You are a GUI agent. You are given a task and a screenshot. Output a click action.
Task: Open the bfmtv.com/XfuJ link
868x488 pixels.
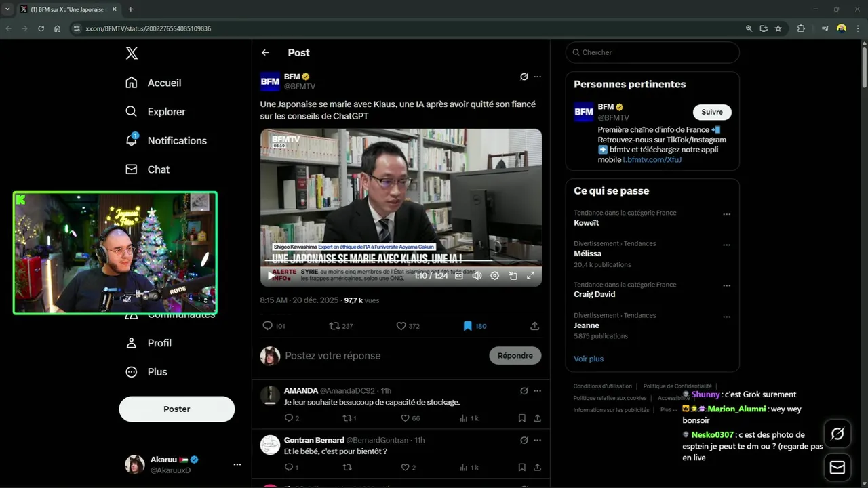(x=652, y=160)
